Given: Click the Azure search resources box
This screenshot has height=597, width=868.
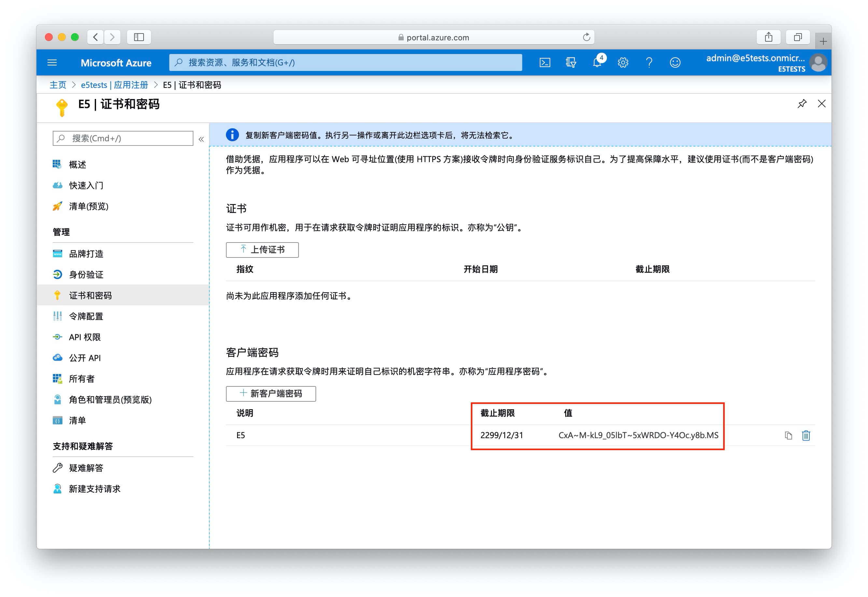Looking at the screenshot, I should click(345, 62).
